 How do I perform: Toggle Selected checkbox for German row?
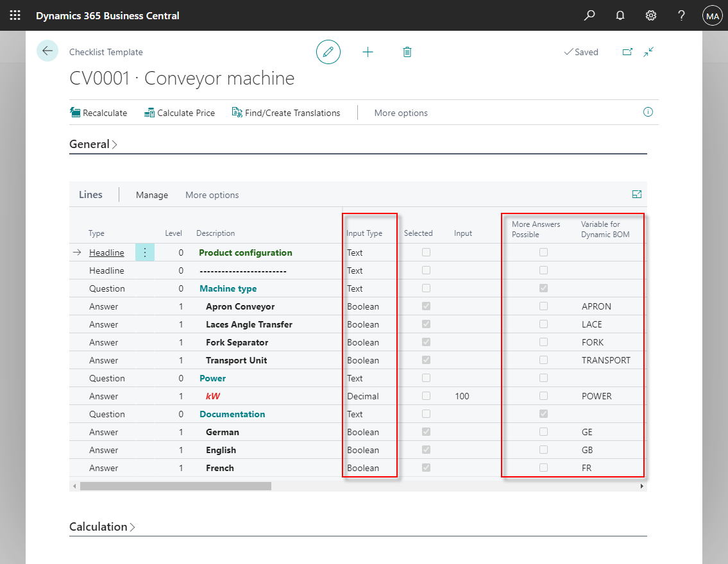[x=426, y=432]
